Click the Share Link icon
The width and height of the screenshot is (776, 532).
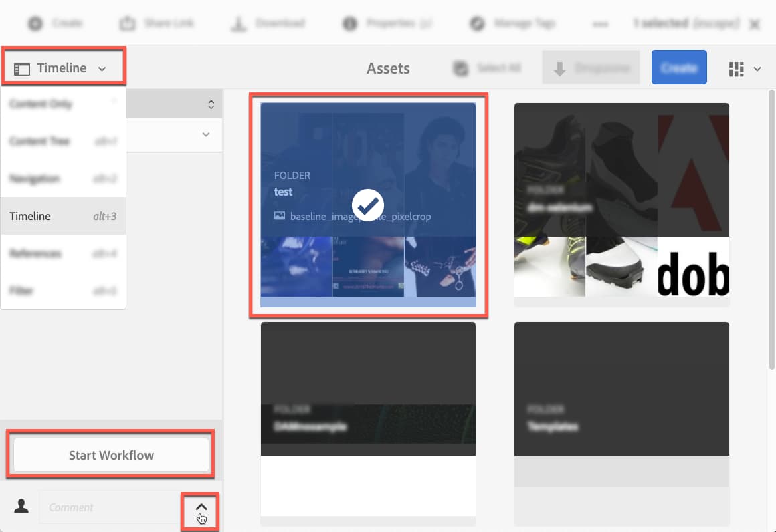[127, 23]
